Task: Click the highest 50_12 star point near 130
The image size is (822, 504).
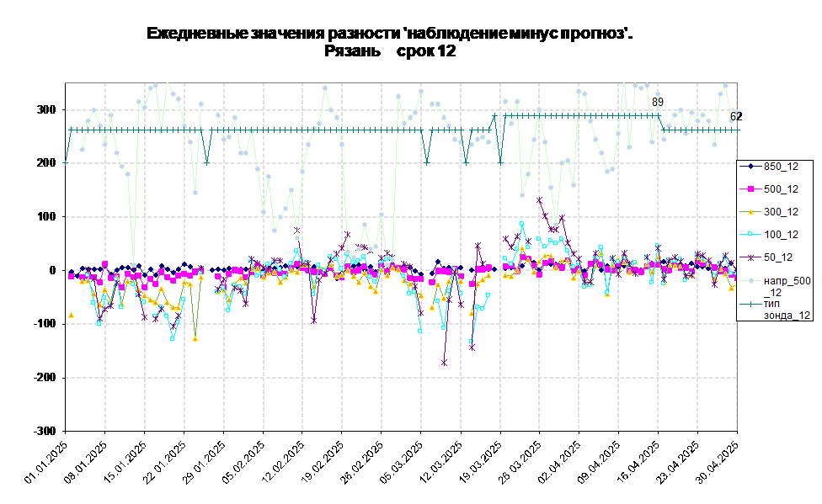Action: (x=539, y=199)
